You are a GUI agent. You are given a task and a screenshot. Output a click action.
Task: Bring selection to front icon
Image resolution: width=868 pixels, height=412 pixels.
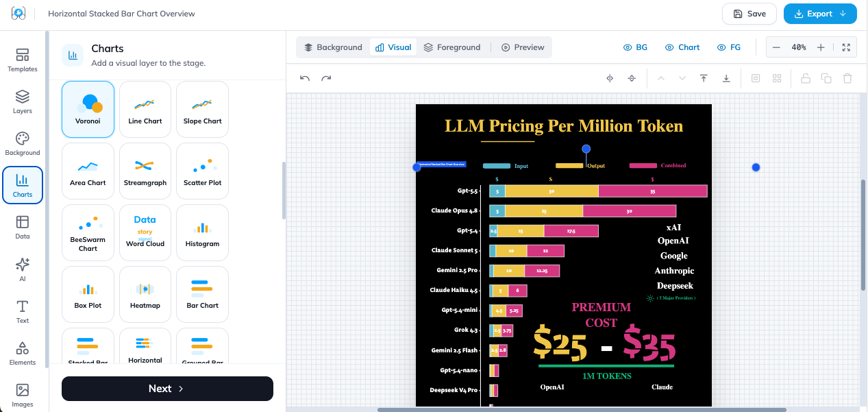(704, 78)
